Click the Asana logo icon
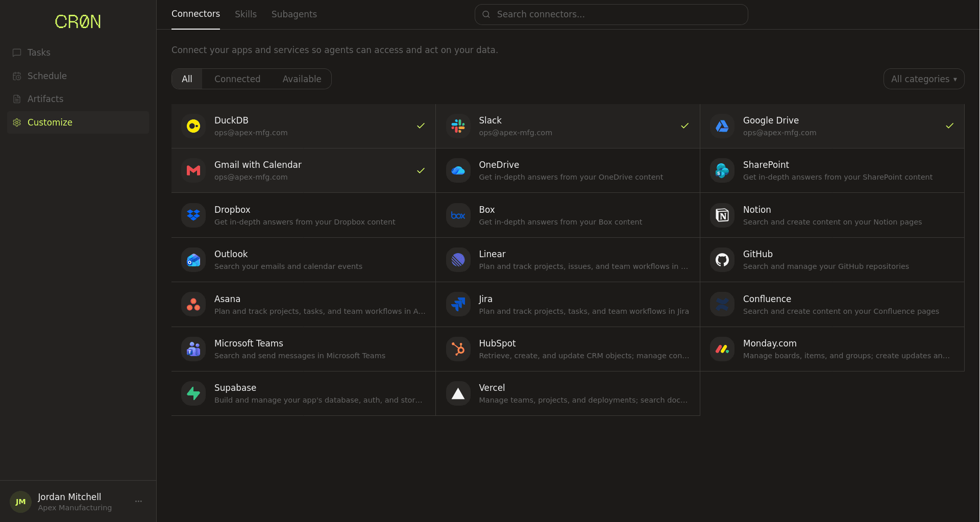This screenshot has height=522, width=980. coord(193,305)
